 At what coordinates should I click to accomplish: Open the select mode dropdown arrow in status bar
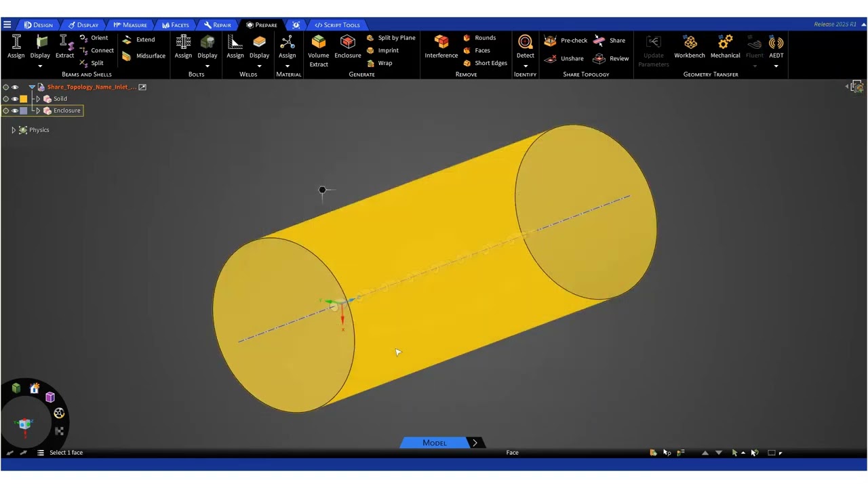[743, 453]
